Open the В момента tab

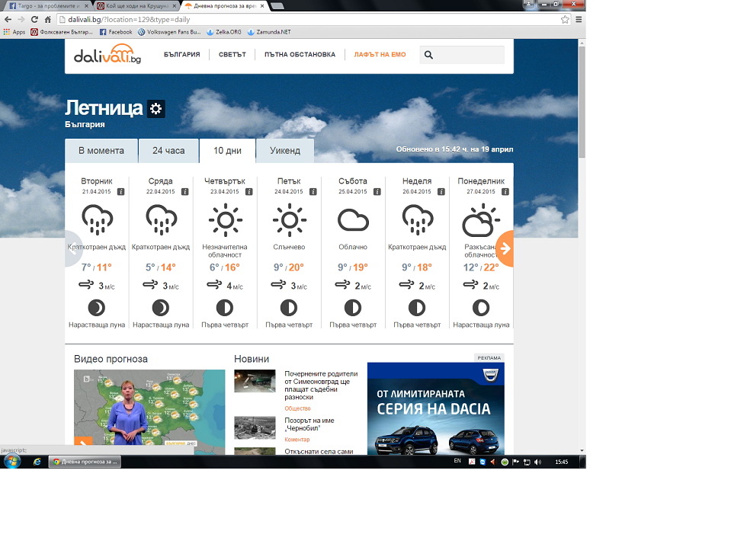(101, 151)
